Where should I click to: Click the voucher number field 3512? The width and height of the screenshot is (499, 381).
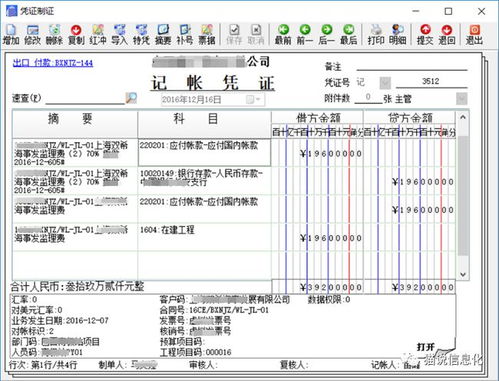pos(431,81)
